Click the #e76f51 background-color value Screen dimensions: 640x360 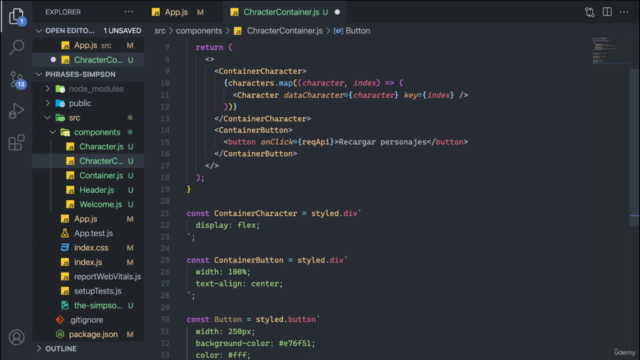(x=296, y=343)
